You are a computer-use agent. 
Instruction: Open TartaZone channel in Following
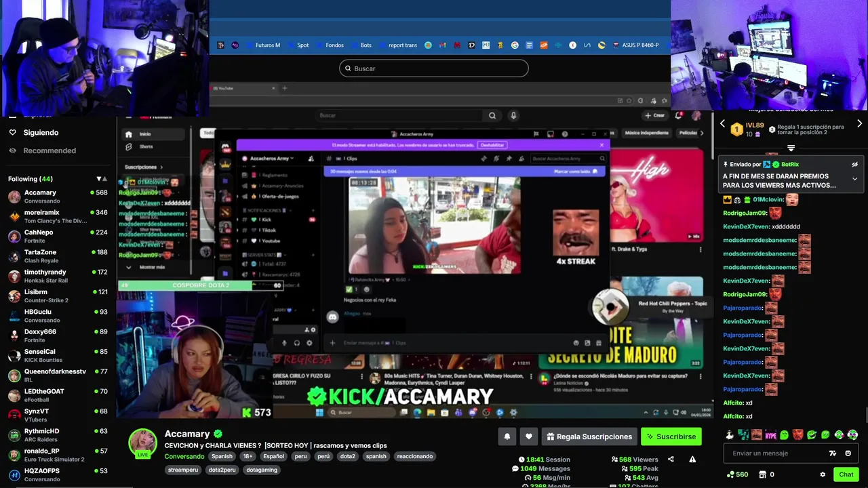(58, 256)
